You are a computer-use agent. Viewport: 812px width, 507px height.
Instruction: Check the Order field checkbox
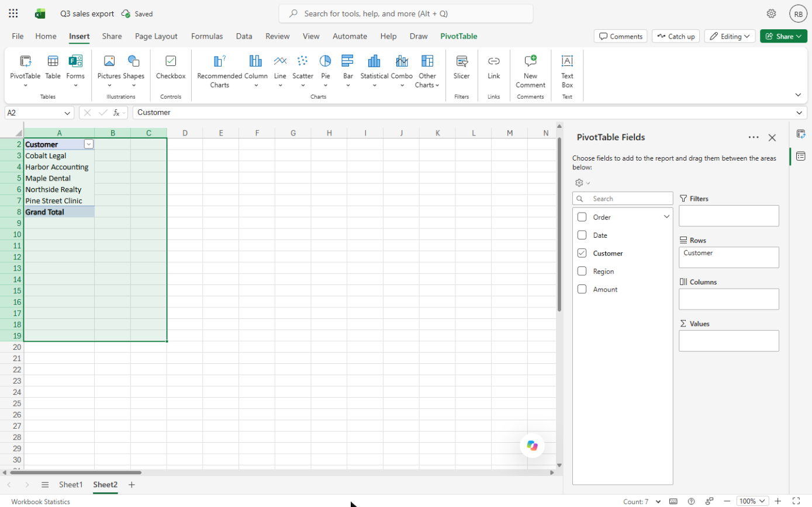tap(582, 217)
